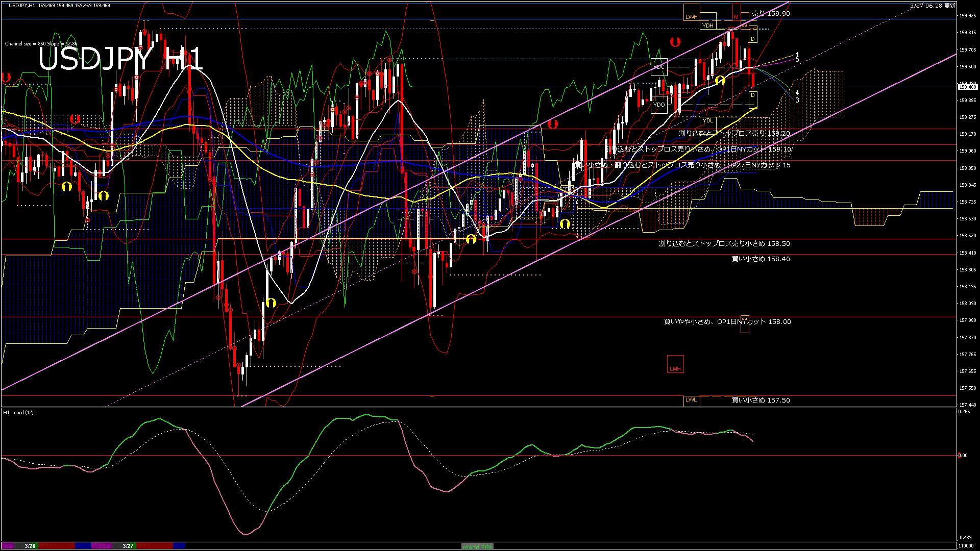Toggle the LWL weekly-low label box

pyautogui.click(x=691, y=400)
